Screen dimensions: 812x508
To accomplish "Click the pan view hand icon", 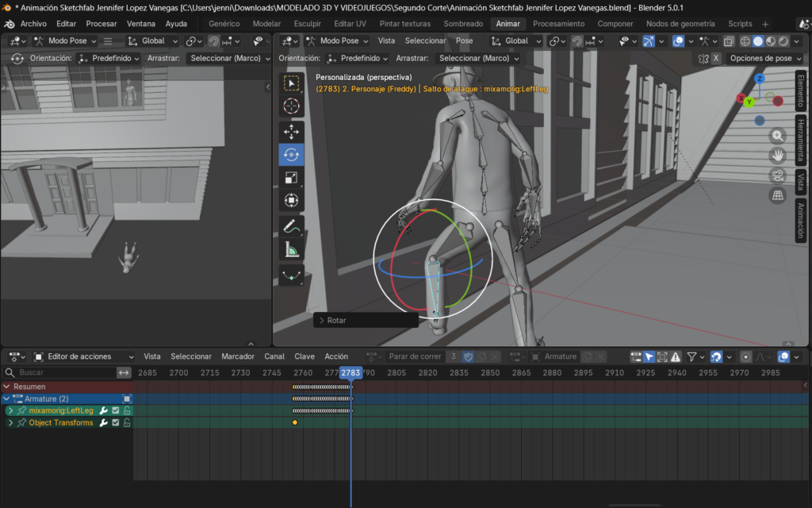I will click(x=777, y=156).
